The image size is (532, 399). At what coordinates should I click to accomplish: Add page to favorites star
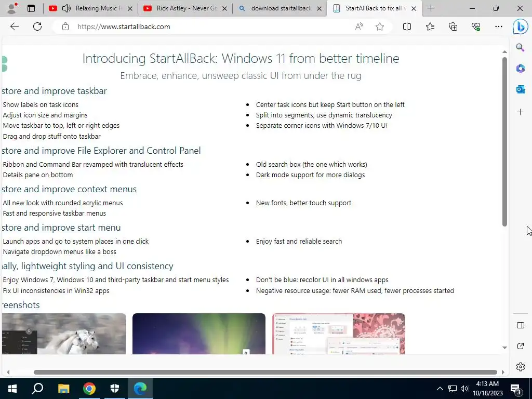380,26
